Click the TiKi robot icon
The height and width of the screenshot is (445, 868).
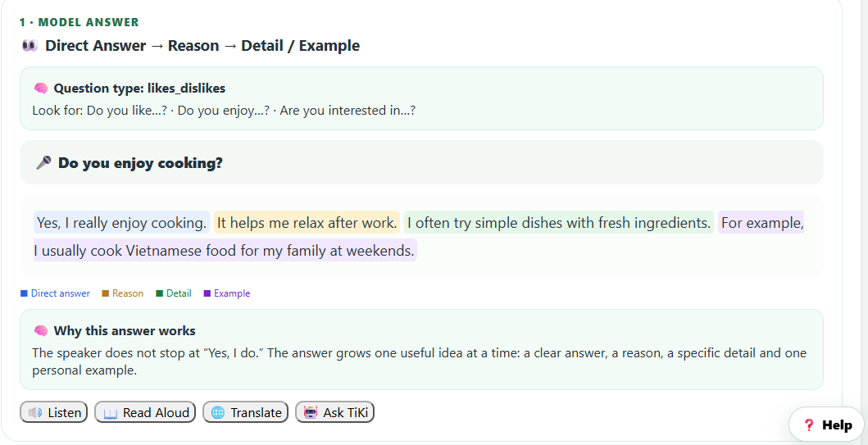[311, 413]
